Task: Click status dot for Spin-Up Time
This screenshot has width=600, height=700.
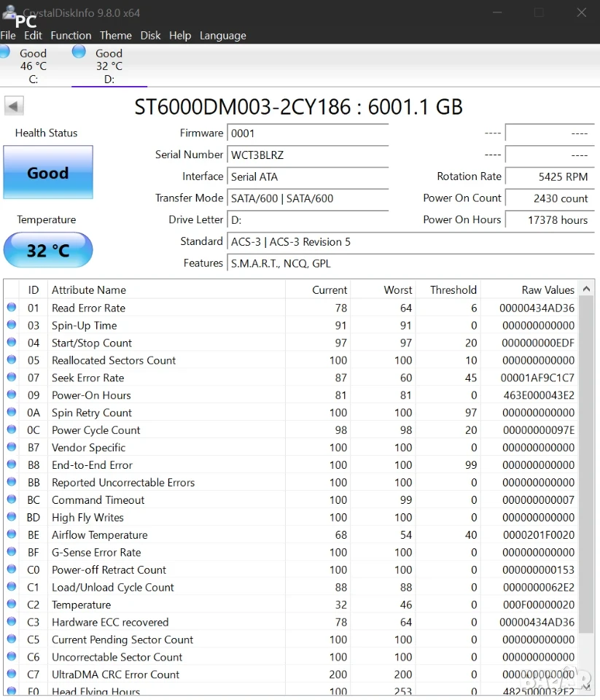Action: coord(12,324)
